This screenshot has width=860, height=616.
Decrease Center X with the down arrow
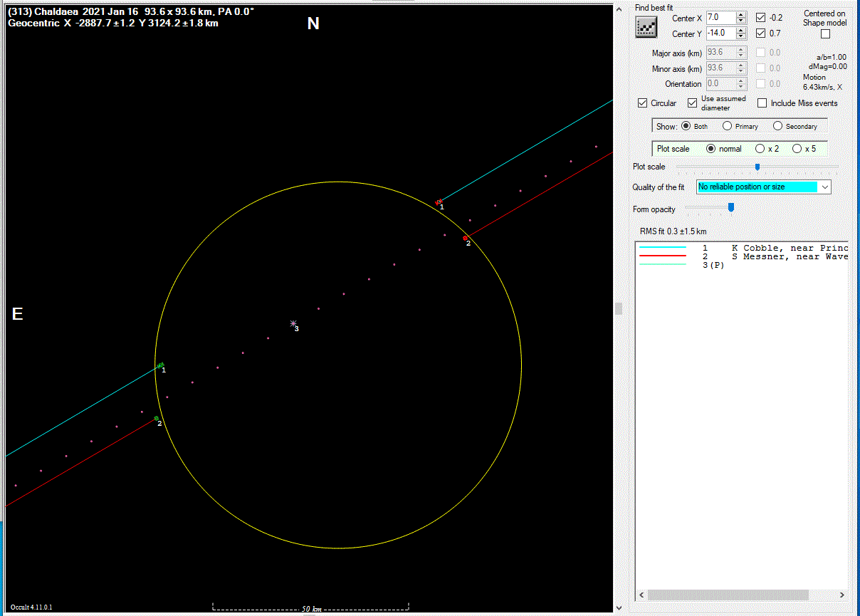[x=741, y=21]
